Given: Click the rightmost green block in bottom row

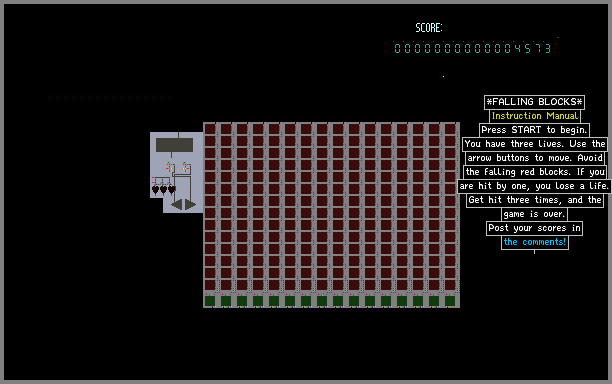Looking at the screenshot, I should (450, 300).
